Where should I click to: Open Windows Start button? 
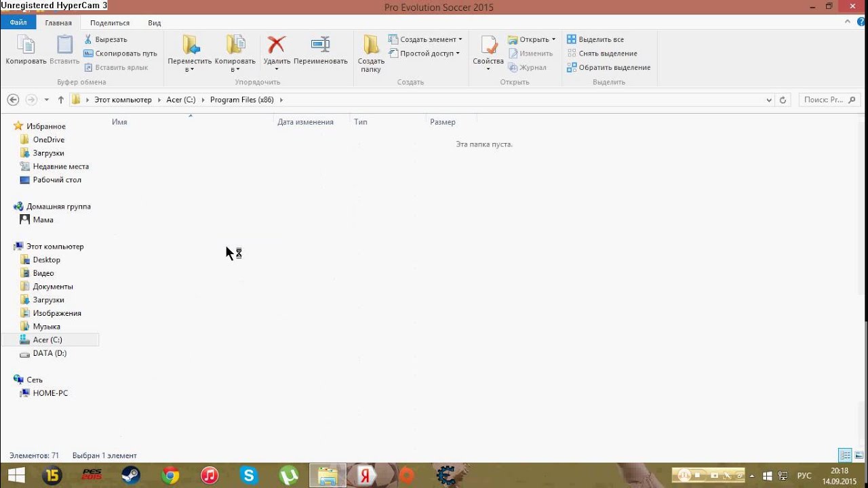[x=15, y=475]
